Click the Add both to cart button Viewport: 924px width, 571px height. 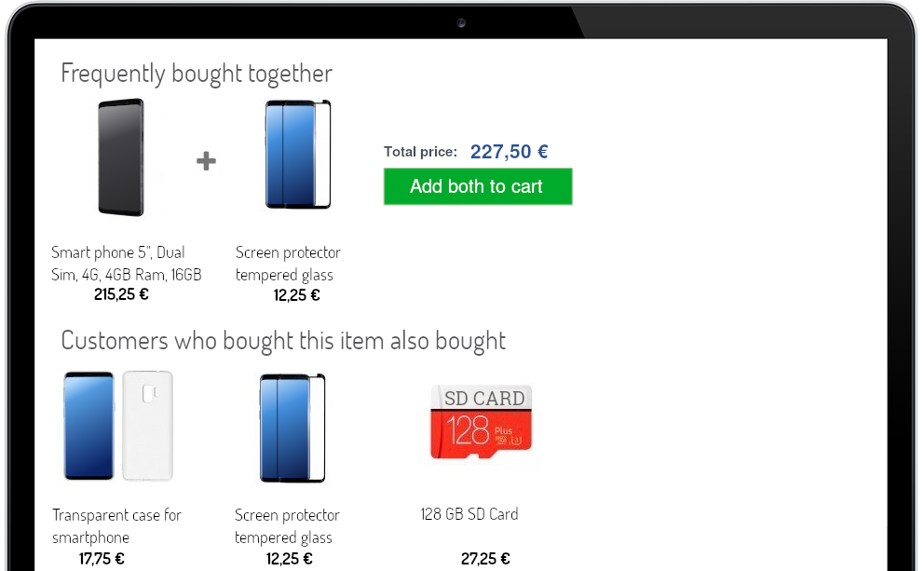click(477, 186)
